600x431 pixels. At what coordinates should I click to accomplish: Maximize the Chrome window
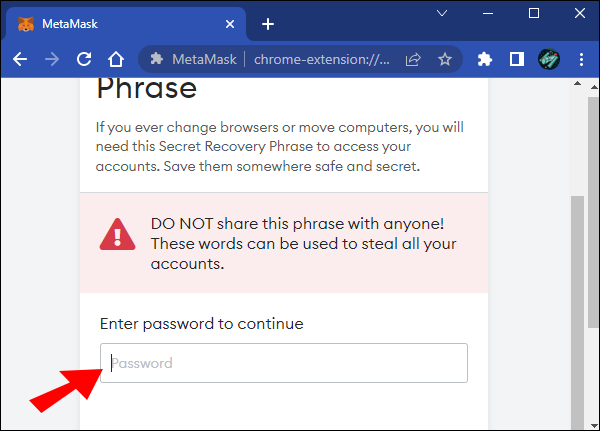533,13
